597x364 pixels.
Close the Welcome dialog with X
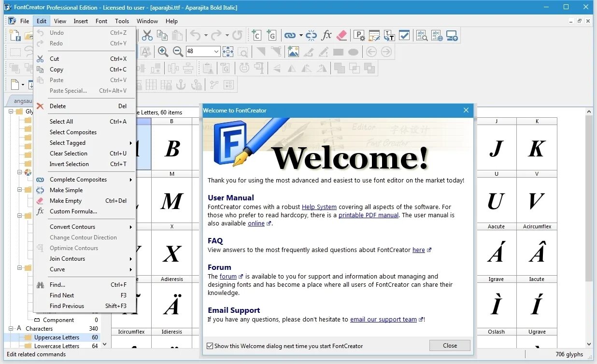click(466, 111)
